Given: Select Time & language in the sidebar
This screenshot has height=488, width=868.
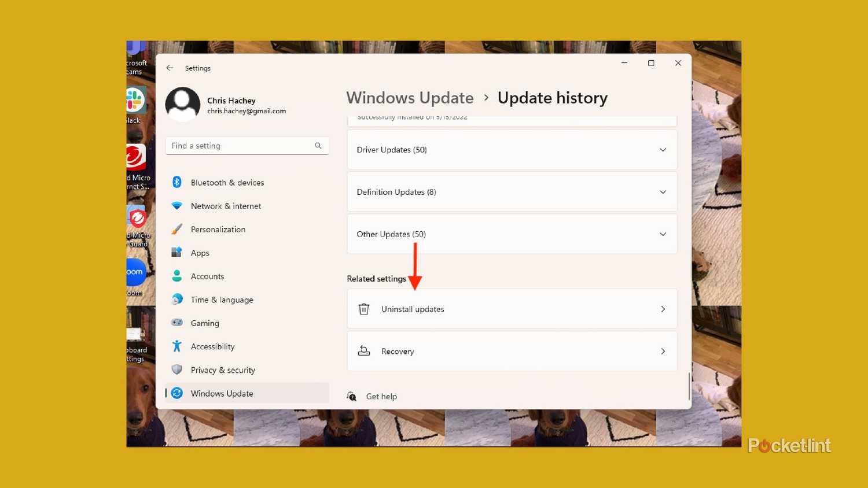Looking at the screenshot, I should pyautogui.click(x=222, y=300).
